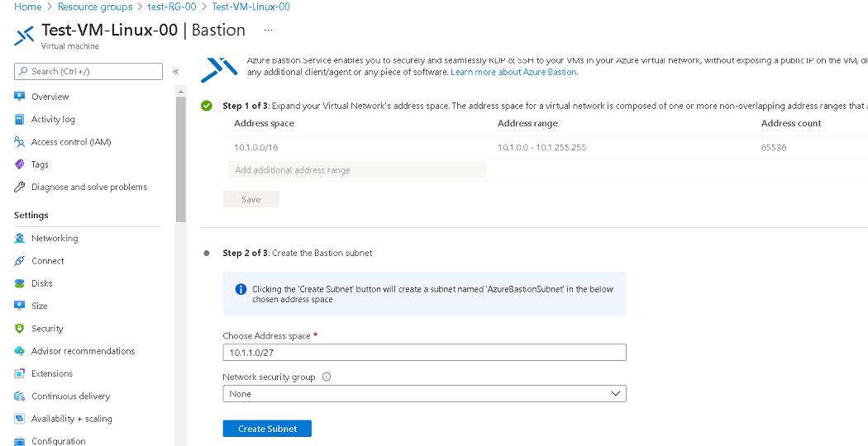Click the address range 10.1.0.0 - 10.1.255.255

pyautogui.click(x=542, y=147)
